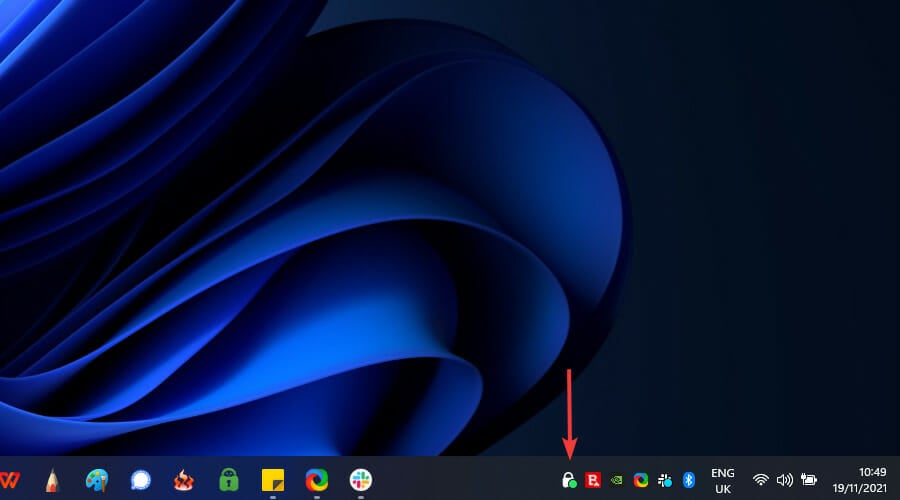
Task: Open Slack from the taskbar
Action: point(360,480)
